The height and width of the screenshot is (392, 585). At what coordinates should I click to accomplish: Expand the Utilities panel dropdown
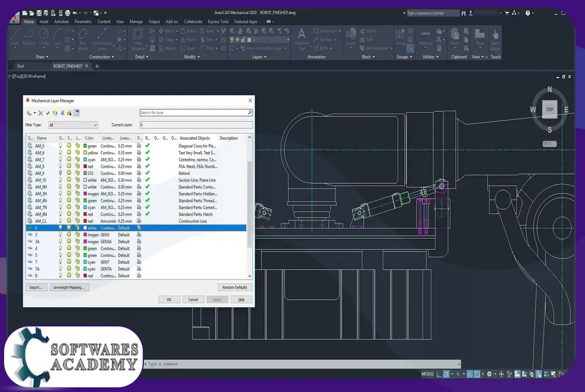(x=431, y=57)
